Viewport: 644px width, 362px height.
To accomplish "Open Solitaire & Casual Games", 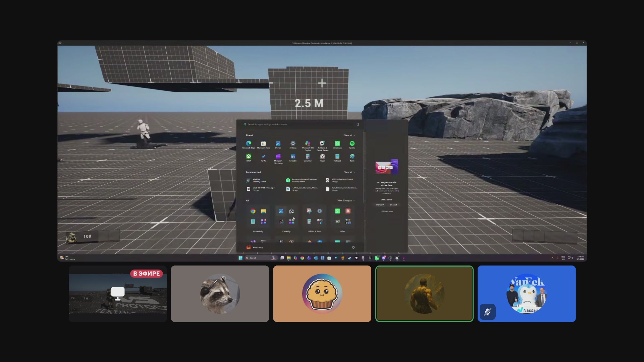I will coord(322,145).
